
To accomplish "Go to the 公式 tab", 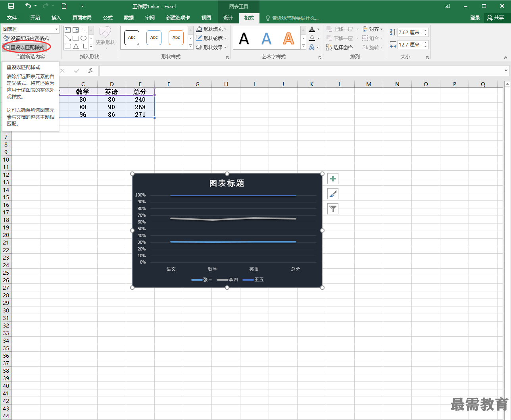I will point(108,18).
